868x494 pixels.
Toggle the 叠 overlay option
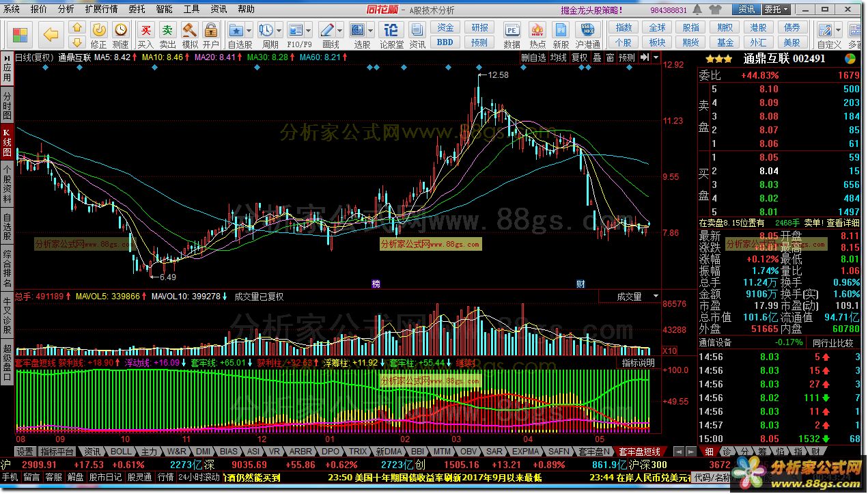pos(597,58)
